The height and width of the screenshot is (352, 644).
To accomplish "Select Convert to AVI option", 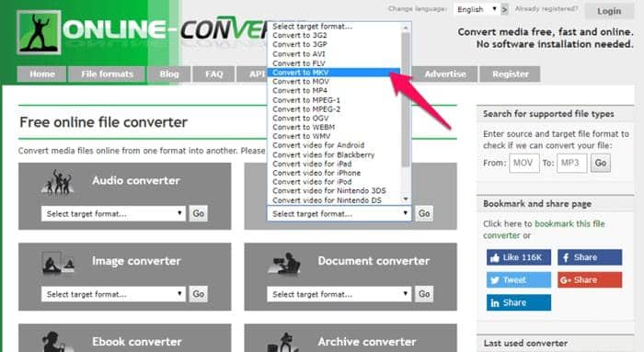I will click(x=334, y=53).
